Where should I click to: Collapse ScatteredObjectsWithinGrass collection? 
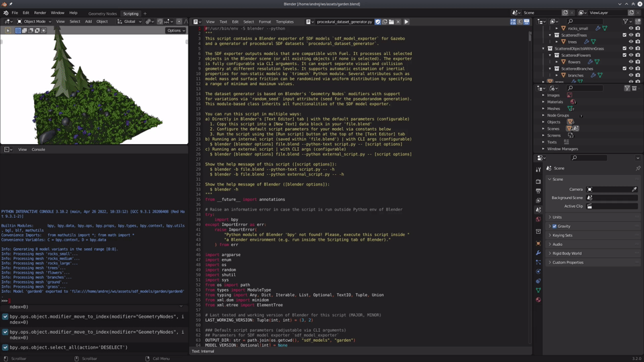click(543, 48)
